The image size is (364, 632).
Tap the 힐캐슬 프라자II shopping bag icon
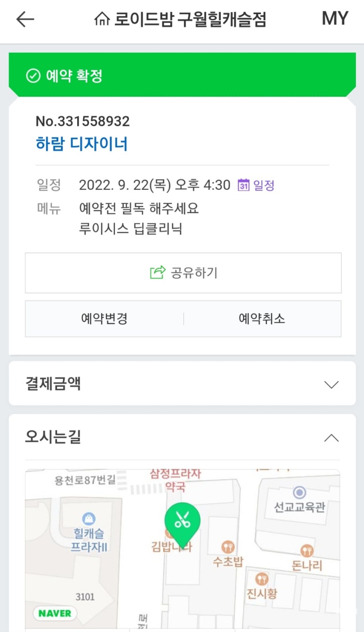point(88,519)
